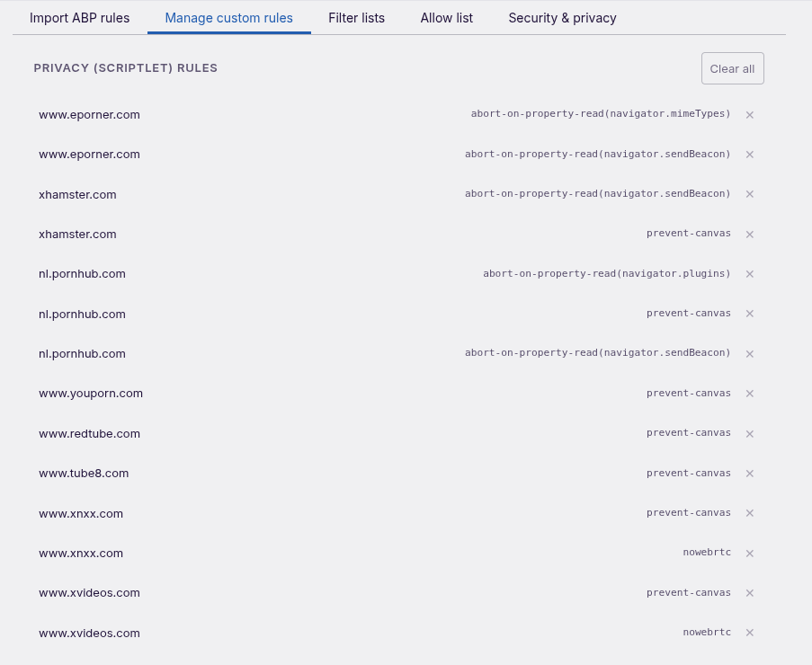Click prevent-canvas rule text for nl.pornhub.com
The image size is (812, 665).
point(689,313)
